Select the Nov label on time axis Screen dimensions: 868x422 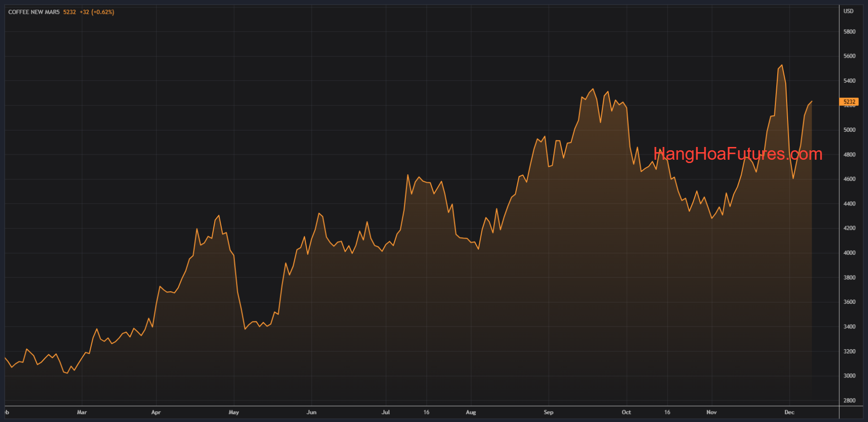tap(712, 412)
